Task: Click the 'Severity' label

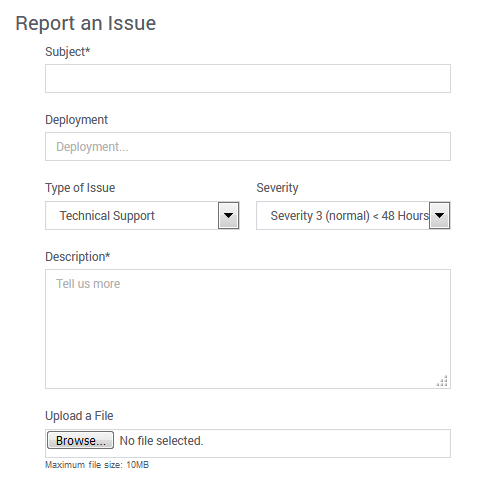Action: (x=277, y=188)
